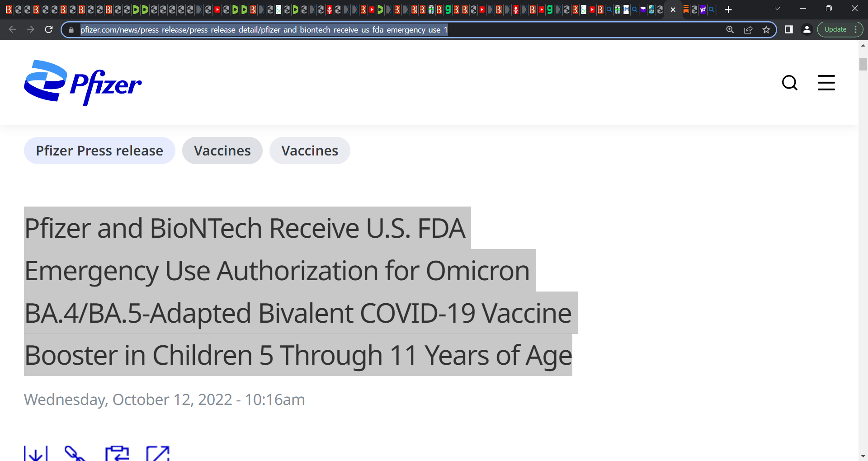This screenshot has width=868, height=461.
Task: Click the Pfizer logo
Action: click(83, 83)
